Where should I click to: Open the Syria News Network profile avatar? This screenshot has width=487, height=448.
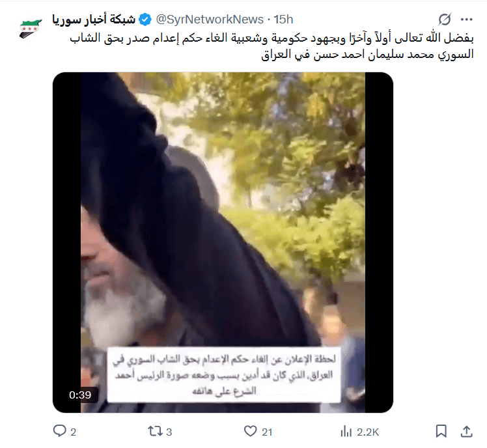click(x=30, y=29)
